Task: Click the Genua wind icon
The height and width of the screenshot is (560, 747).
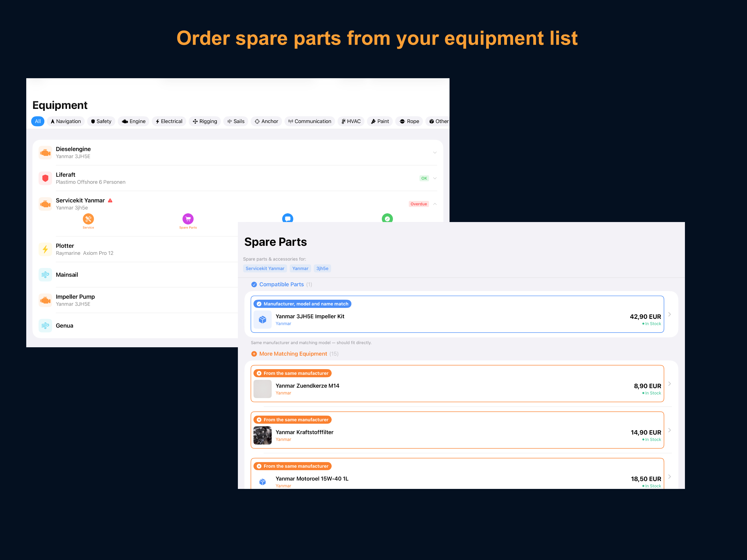Action: 45,326
